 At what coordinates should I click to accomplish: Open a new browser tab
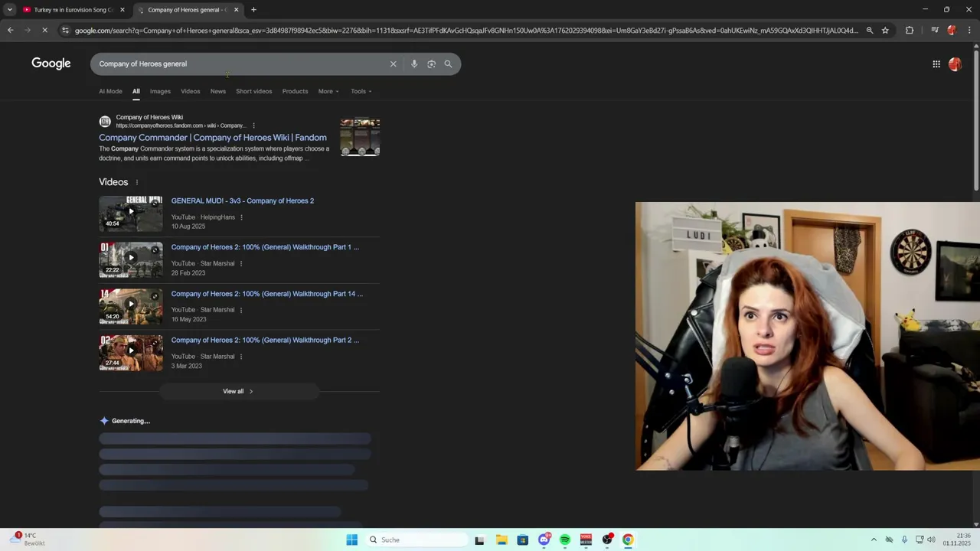pos(253,10)
